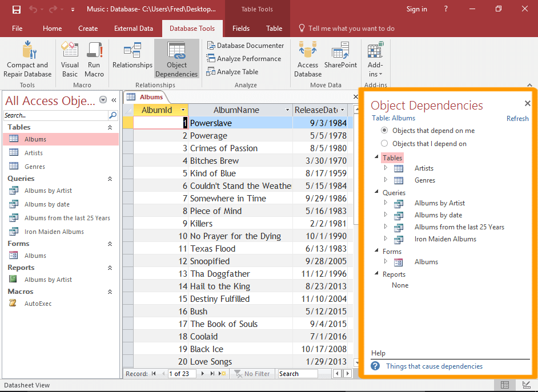Screen dimensions: 538x392
Task: Open AlbumId column dropdown arrow
Action: coord(183,110)
